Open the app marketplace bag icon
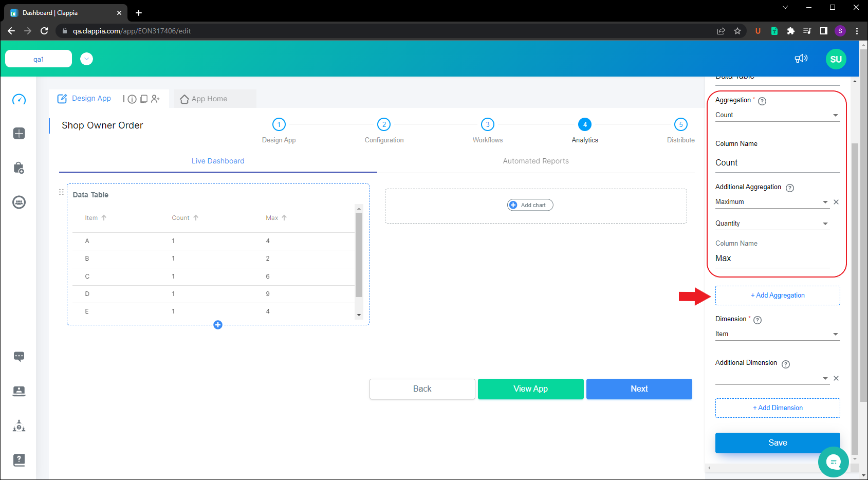 tap(19, 168)
